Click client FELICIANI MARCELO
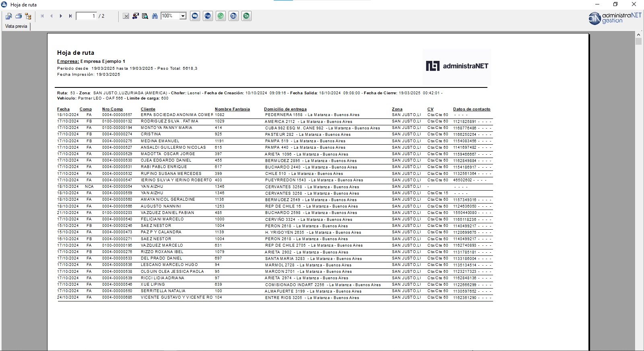 point(162,219)
